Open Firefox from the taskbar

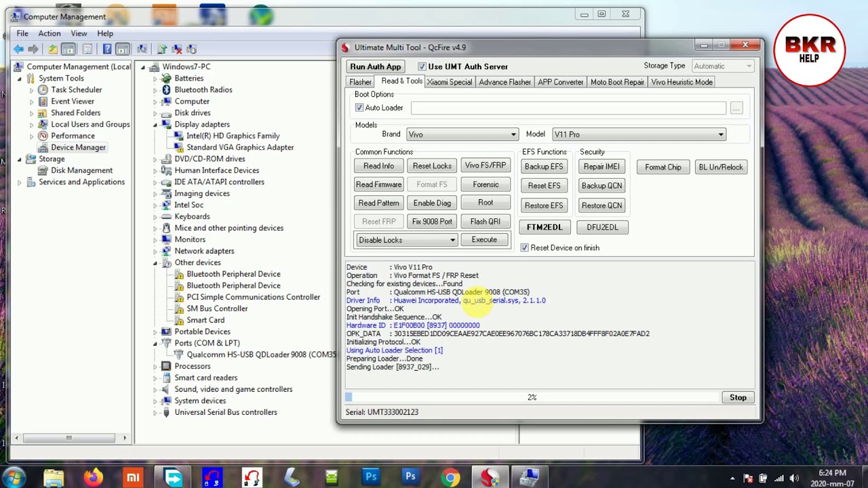point(93,478)
